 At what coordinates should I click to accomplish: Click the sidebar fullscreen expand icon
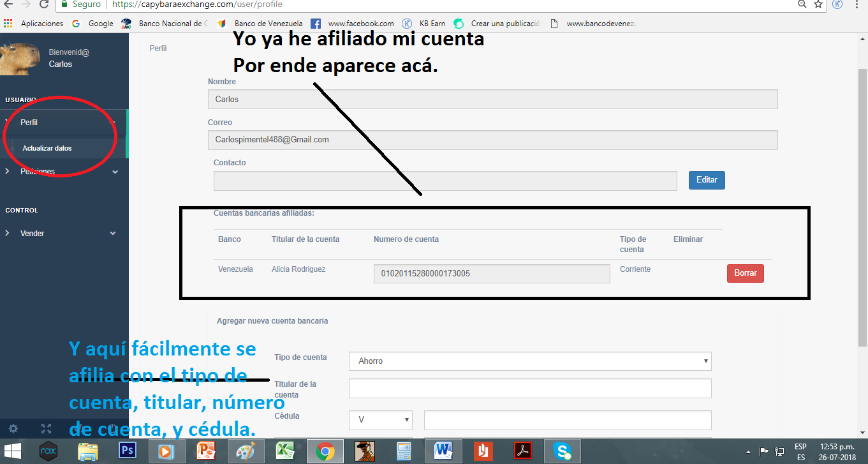click(x=46, y=428)
